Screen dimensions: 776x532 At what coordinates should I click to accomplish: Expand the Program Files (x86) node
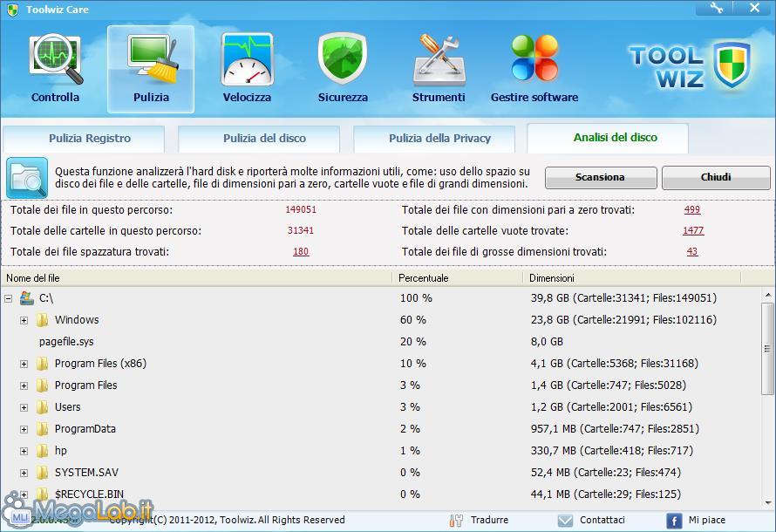pos(24,364)
